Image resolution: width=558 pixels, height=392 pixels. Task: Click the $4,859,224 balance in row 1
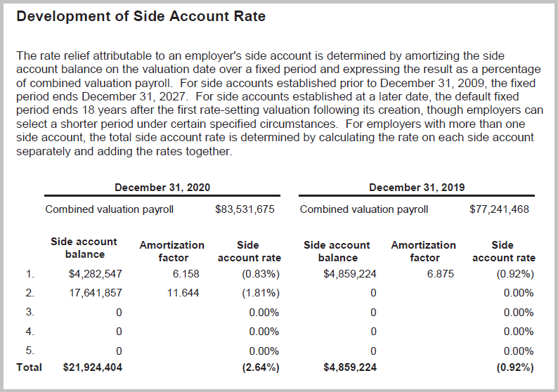coord(350,274)
